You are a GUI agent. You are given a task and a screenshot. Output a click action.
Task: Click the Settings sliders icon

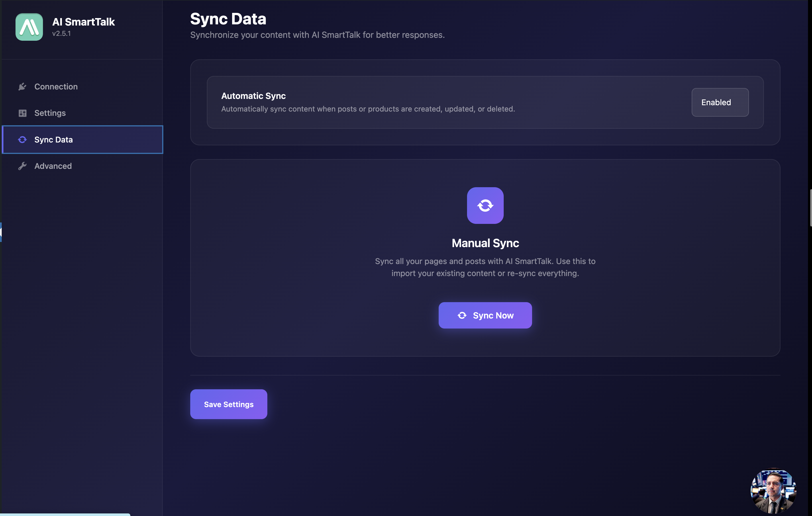(22, 113)
